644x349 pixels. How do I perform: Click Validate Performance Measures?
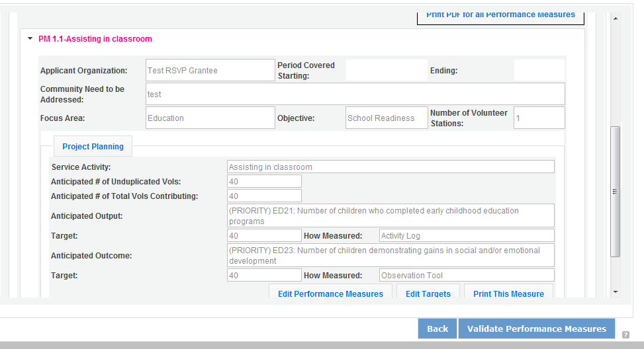pos(536,329)
